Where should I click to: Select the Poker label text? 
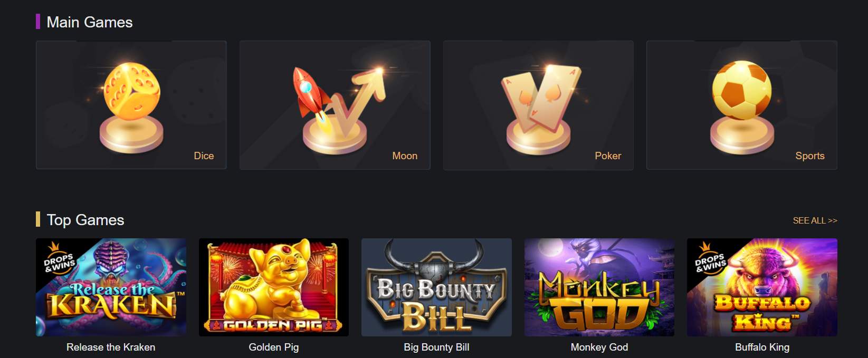(608, 156)
